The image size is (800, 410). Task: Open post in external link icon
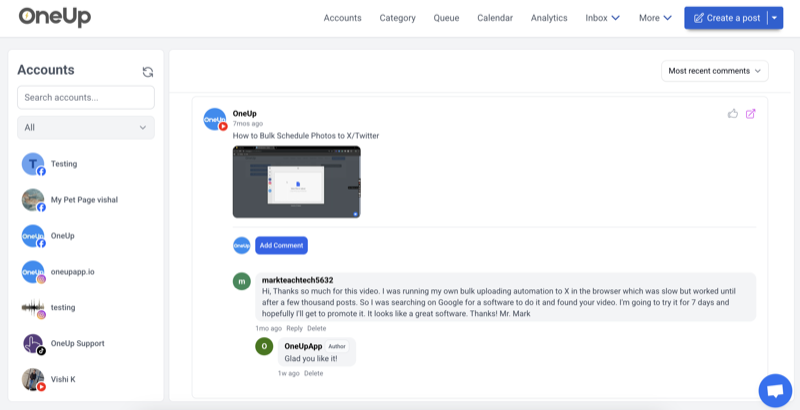(751, 114)
